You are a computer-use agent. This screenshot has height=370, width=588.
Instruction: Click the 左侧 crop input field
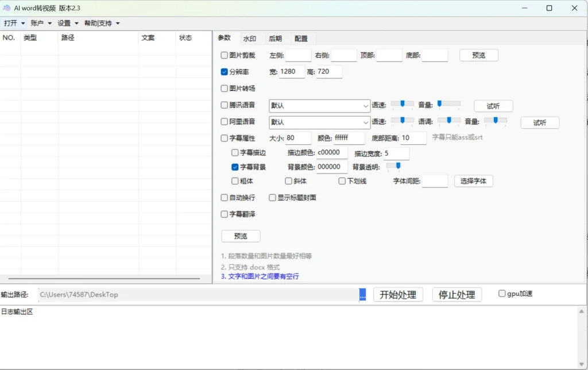(x=299, y=55)
